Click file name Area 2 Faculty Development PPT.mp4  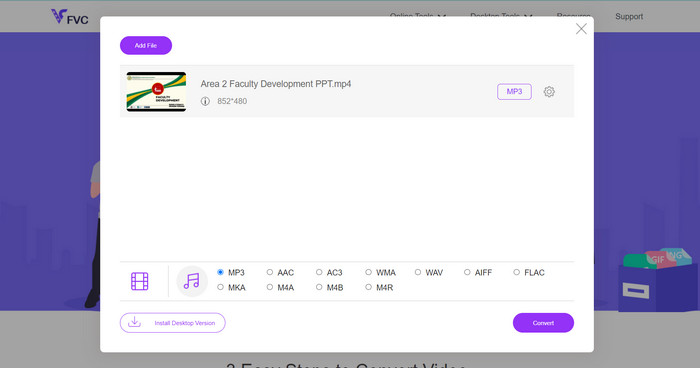pos(276,84)
